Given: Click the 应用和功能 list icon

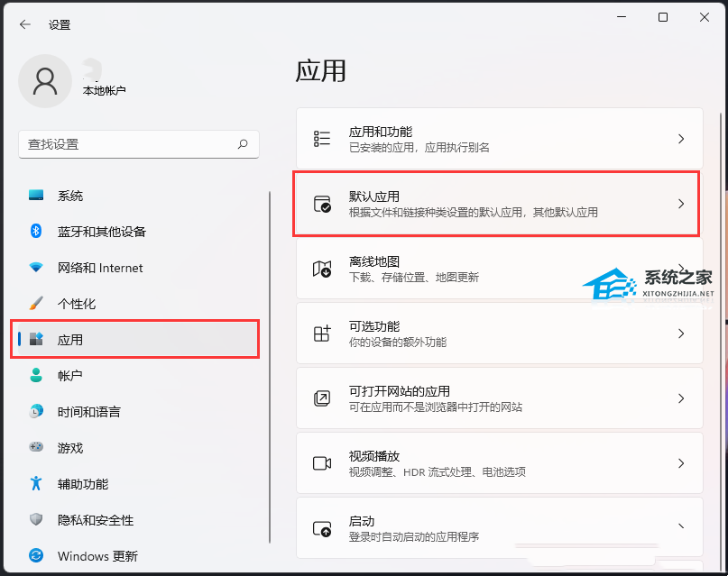Looking at the screenshot, I should click(322, 139).
